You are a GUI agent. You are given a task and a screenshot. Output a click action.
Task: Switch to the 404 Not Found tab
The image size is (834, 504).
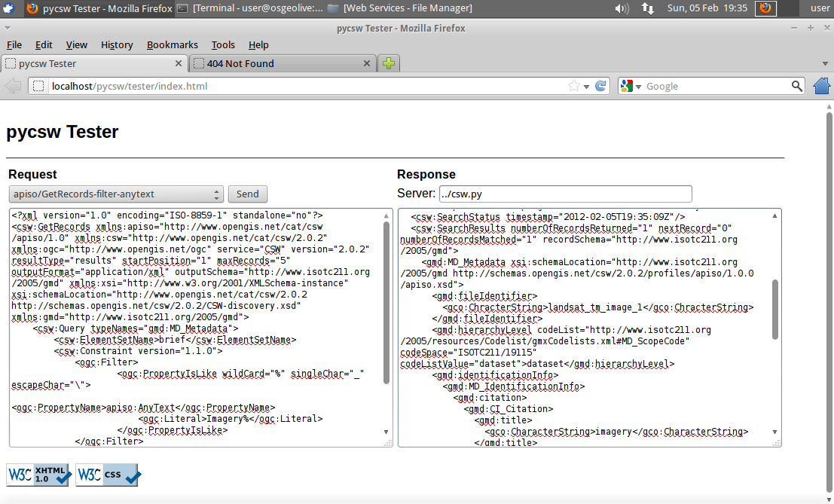click(282, 63)
